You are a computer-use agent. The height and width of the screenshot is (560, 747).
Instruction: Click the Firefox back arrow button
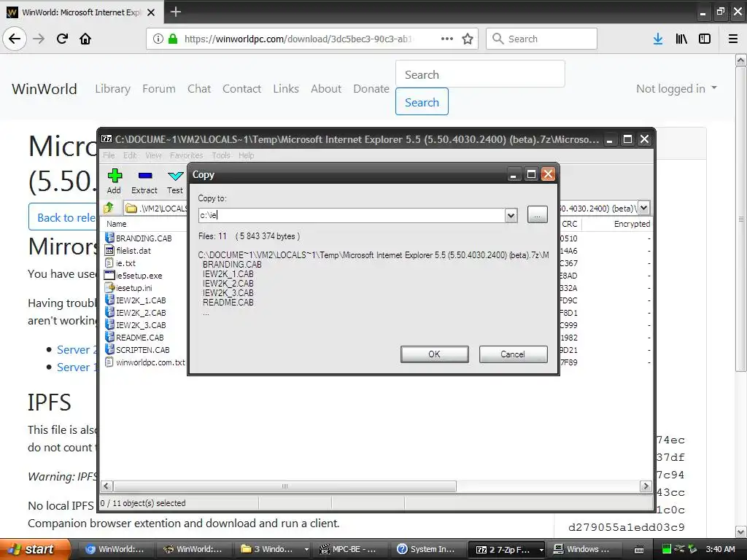(x=15, y=39)
